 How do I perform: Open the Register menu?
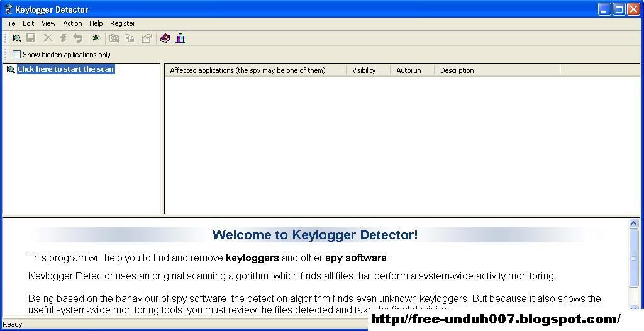(x=123, y=23)
